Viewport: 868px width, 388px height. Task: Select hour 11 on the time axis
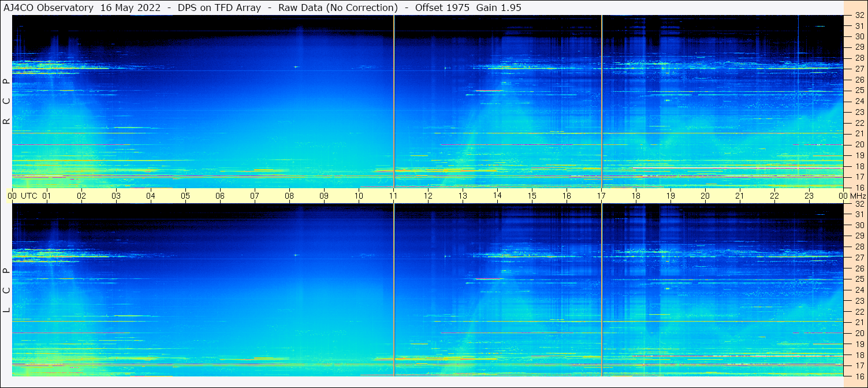point(393,196)
